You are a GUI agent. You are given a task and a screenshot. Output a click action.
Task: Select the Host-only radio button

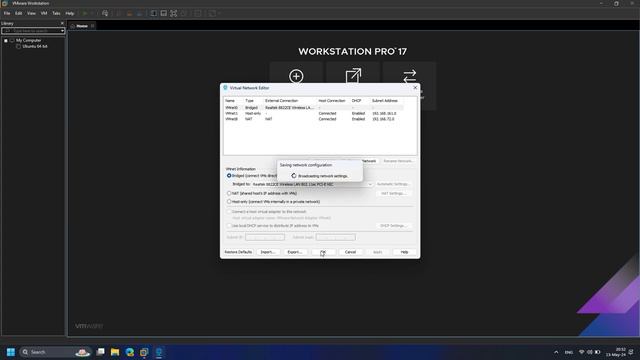(229, 202)
